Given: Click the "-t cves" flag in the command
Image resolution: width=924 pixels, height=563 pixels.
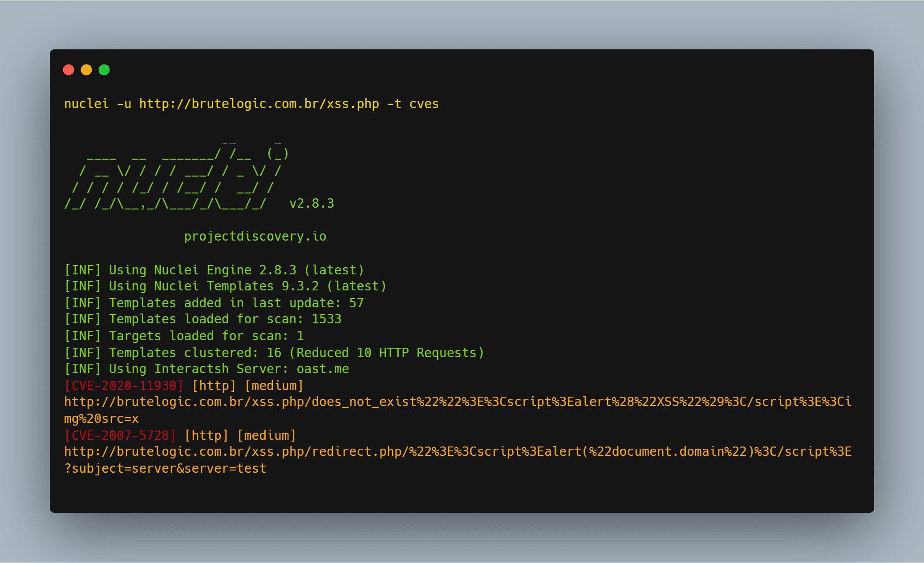Looking at the screenshot, I should [x=413, y=104].
